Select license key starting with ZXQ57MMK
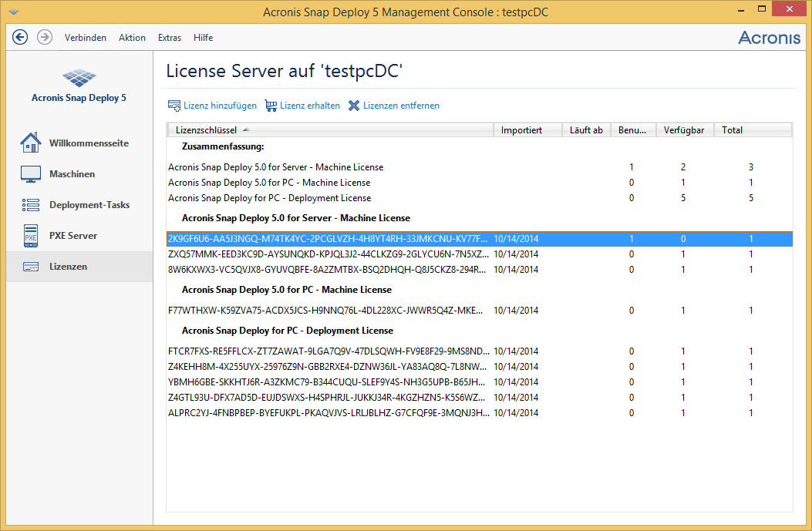This screenshot has width=812, height=531. click(x=480, y=254)
